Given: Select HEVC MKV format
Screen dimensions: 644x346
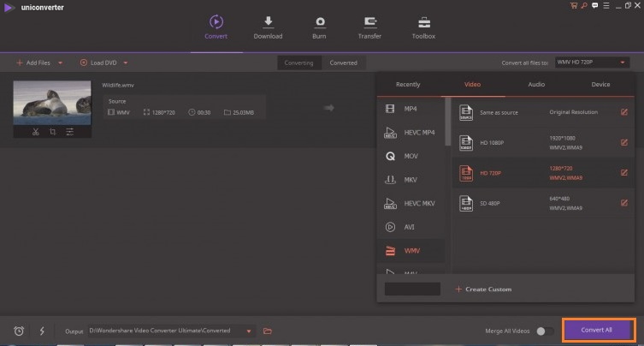Looking at the screenshot, I should [x=411, y=203].
